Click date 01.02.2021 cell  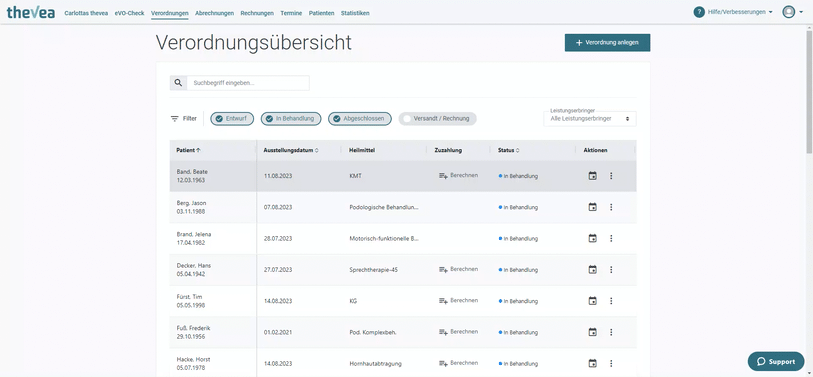tap(278, 332)
